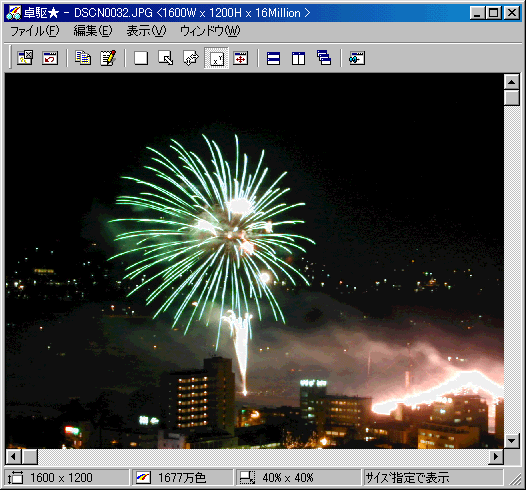
Task: Click the undo red arrow toolbar icon
Action: pos(50,58)
